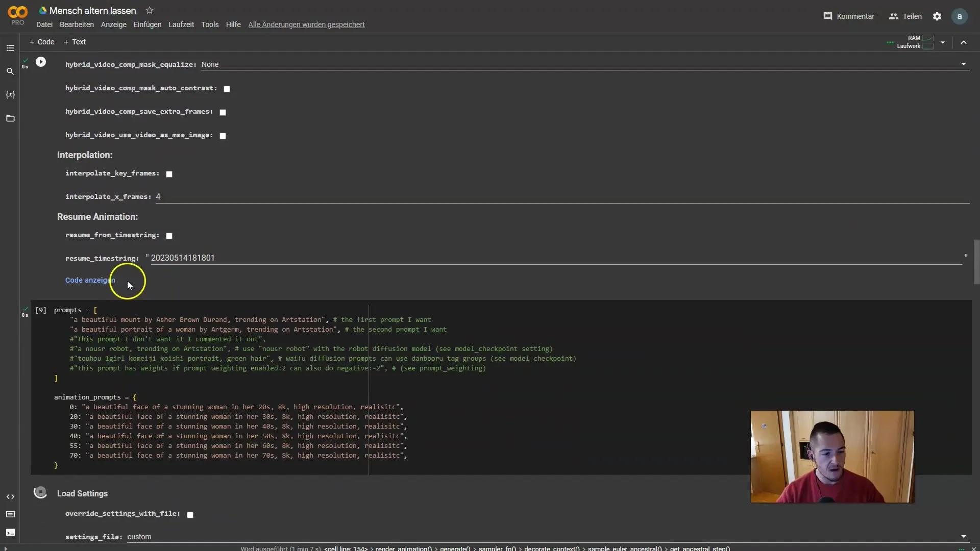This screenshot has width=980, height=551.
Task: Add a new Code cell
Action: point(42,42)
